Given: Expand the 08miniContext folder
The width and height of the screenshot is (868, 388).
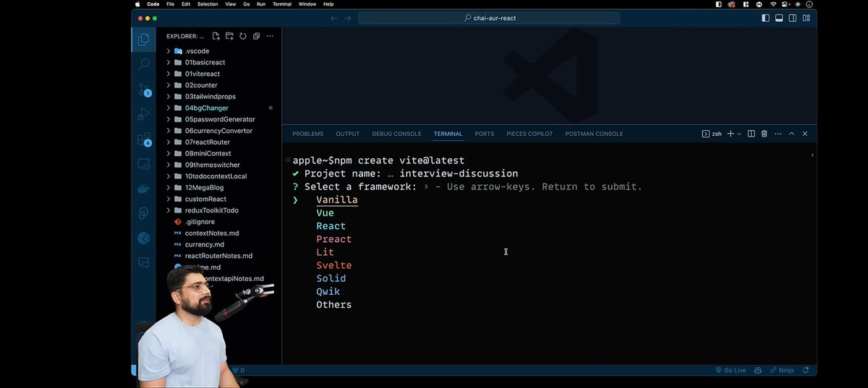Looking at the screenshot, I should pos(210,153).
